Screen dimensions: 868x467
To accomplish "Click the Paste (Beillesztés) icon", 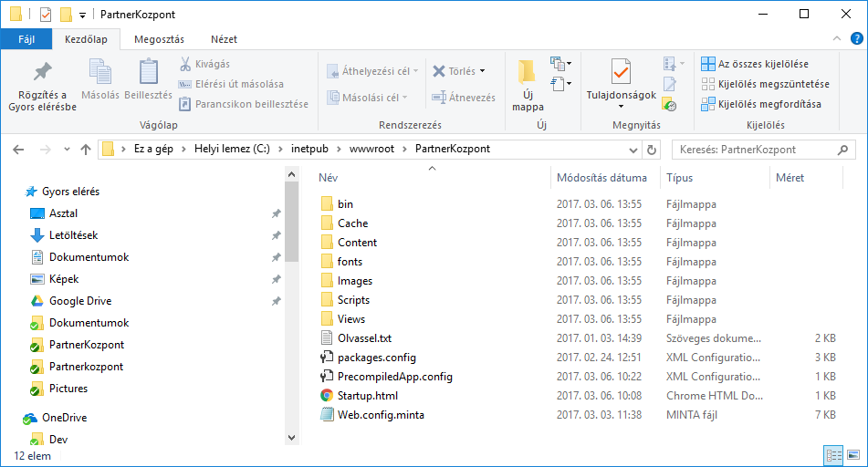I will (149, 73).
